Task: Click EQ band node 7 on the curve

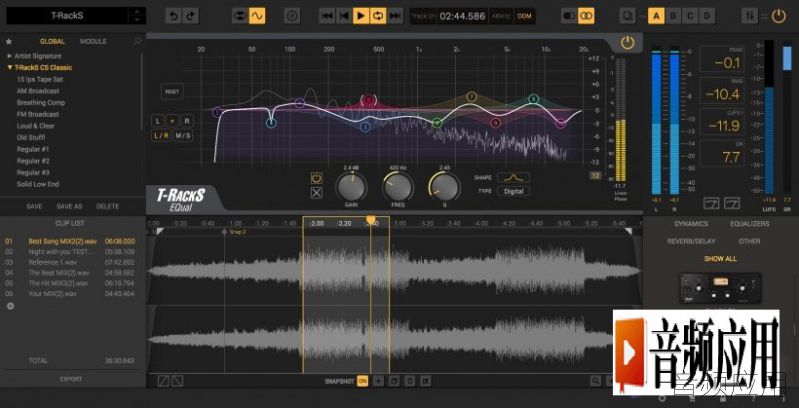Action: click(x=472, y=96)
